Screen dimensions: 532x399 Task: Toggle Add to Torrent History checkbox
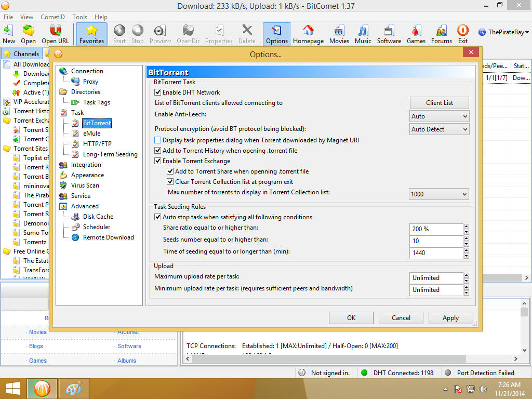157,151
